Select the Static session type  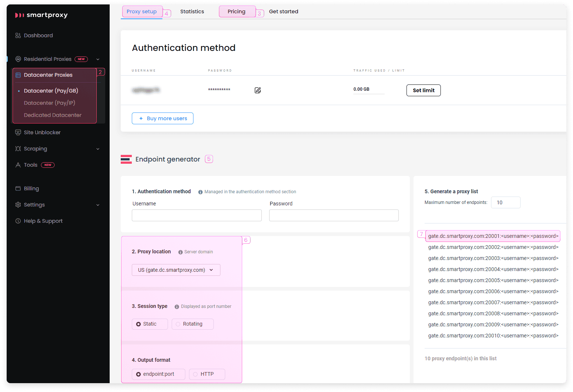click(x=150, y=324)
